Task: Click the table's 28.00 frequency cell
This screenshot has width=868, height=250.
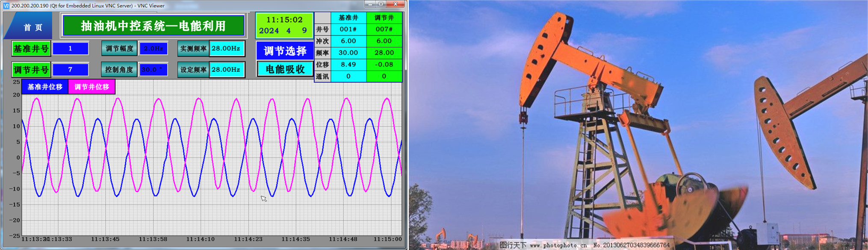Action: point(384,53)
